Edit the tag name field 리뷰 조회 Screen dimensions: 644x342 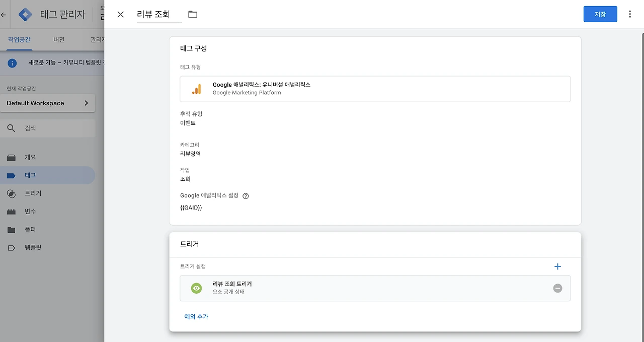point(159,15)
